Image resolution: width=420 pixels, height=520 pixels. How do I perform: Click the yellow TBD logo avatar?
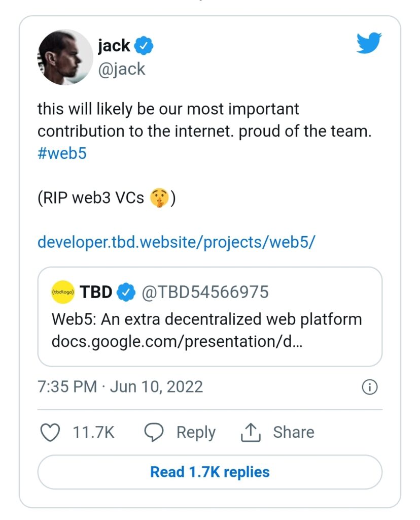click(63, 292)
